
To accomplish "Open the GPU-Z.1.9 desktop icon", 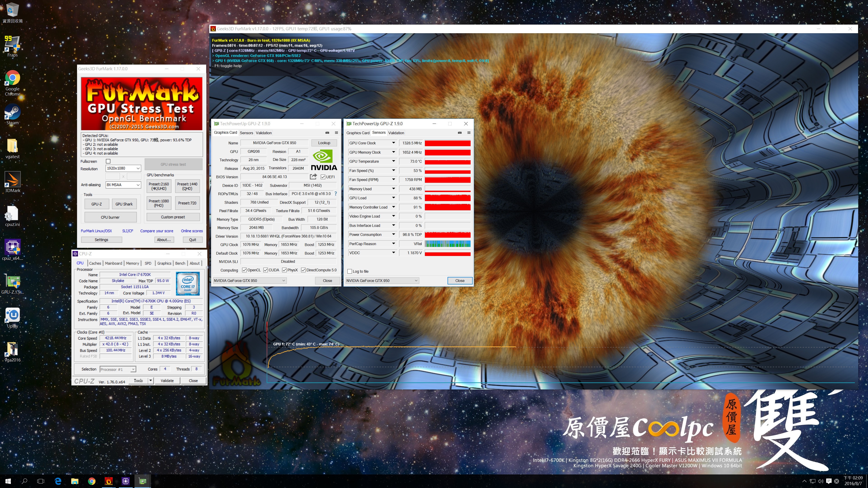I will coord(12,284).
